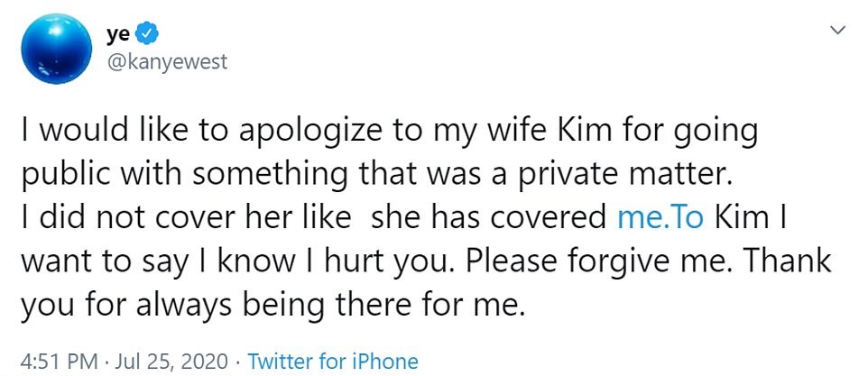Click the word "public" in the tweet
This screenshot has height=376, width=868.
[x=61, y=173]
